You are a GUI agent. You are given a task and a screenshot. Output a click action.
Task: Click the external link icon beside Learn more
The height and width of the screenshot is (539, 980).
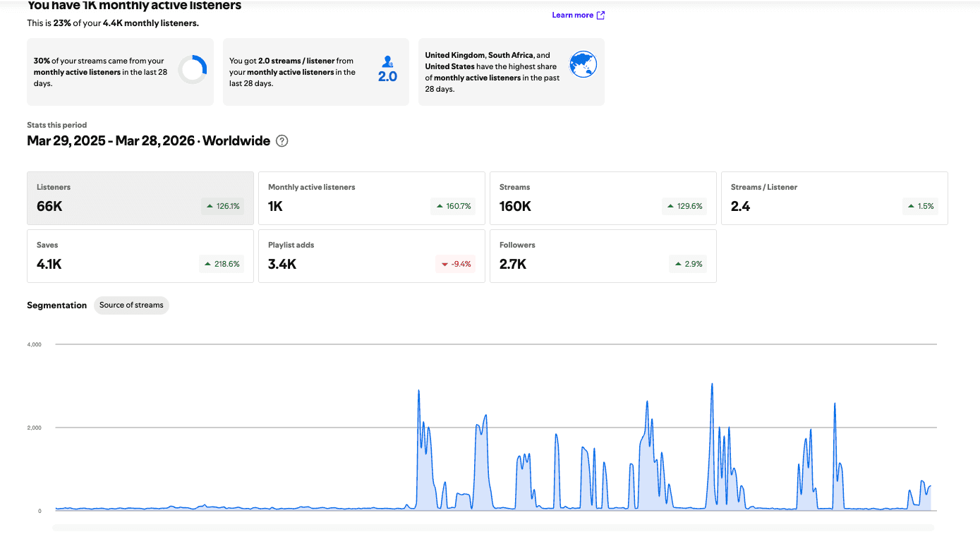coord(600,15)
